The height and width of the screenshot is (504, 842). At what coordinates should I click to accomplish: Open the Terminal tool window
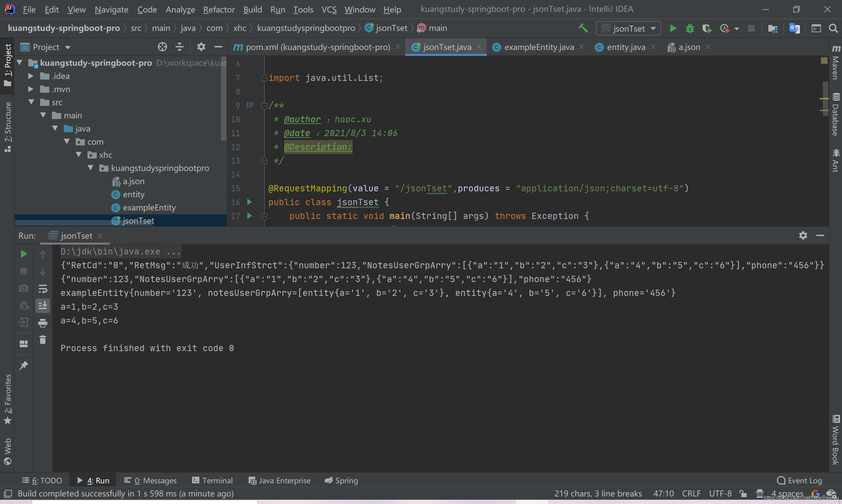pos(212,481)
